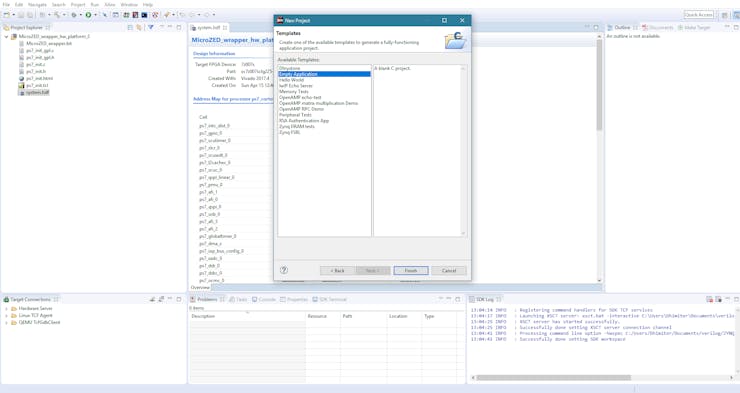Switch to the Properties tab
The width and height of the screenshot is (740, 393).
point(294,300)
